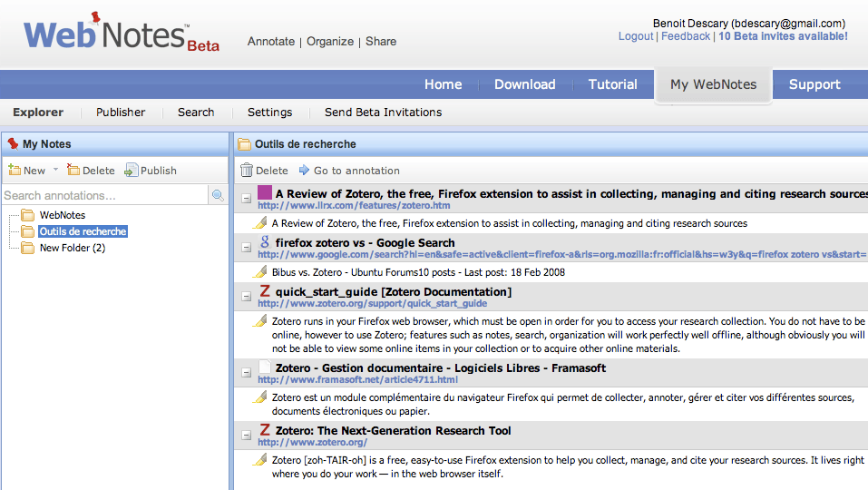This screenshot has width=868, height=490.
Task: Open the Download tab
Action: point(524,84)
